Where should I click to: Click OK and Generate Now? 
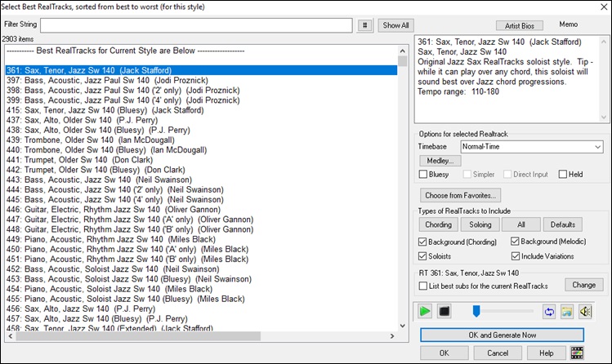pos(503,335)
